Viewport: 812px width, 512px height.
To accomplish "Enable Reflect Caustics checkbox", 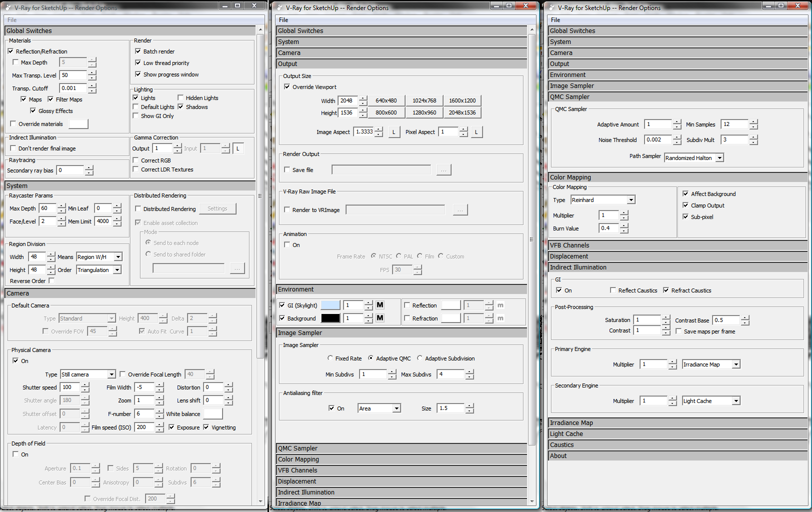I will 613,290.
